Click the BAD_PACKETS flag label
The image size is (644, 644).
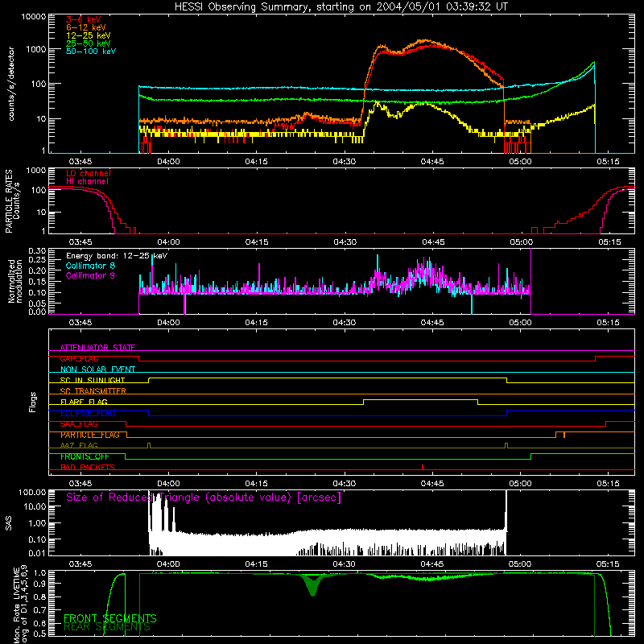pyautogui.click(x=88, y=468)
